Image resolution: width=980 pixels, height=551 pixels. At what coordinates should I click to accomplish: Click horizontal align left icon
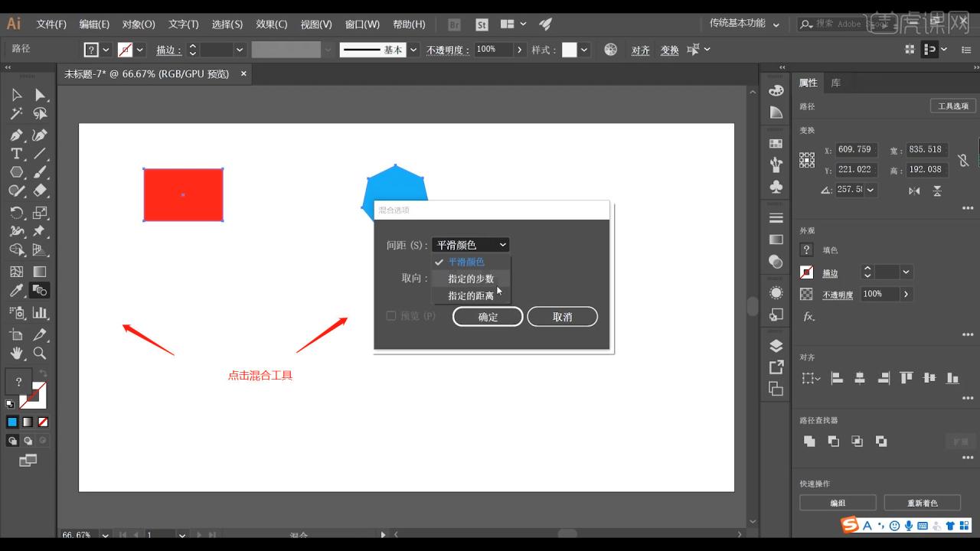tap(837, 378)
